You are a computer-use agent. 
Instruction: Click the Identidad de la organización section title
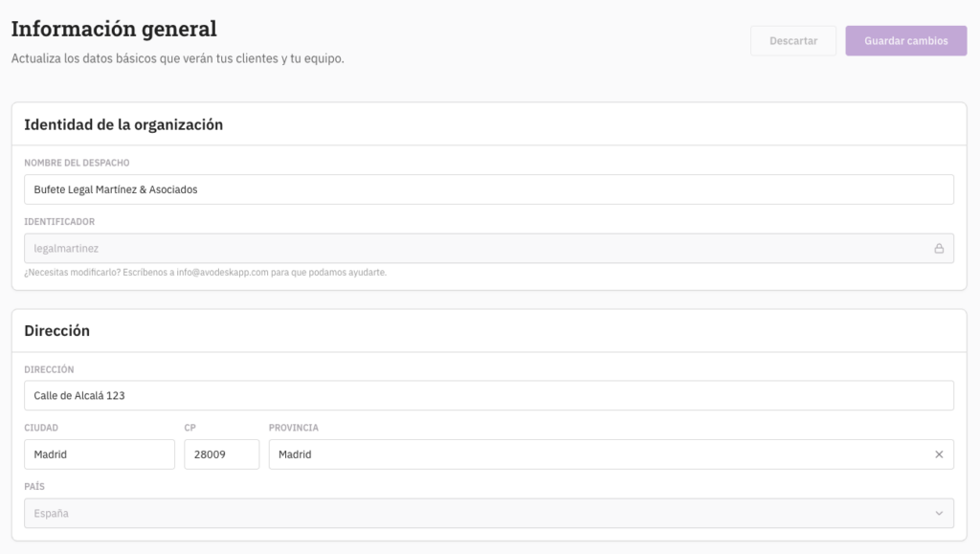pos(123,124)
